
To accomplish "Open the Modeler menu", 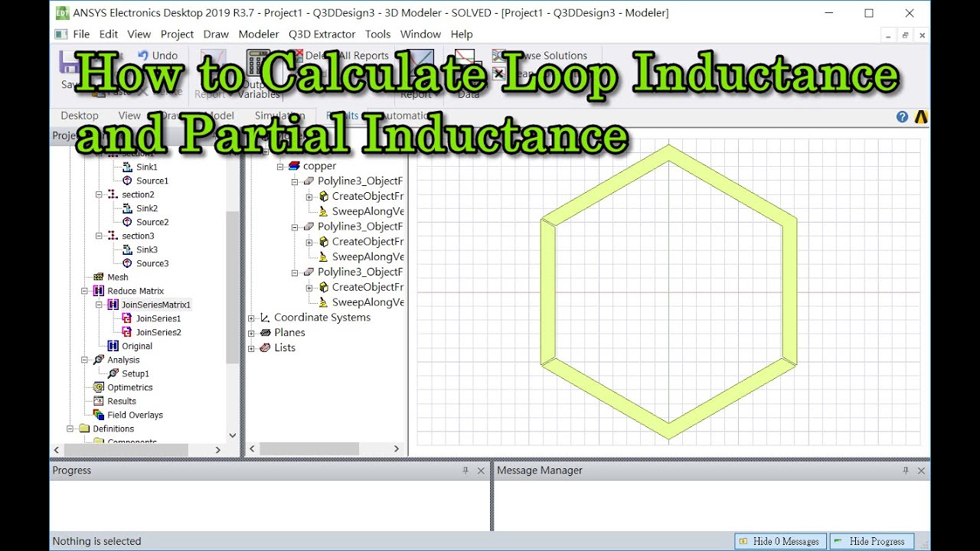I will (259, 34).
